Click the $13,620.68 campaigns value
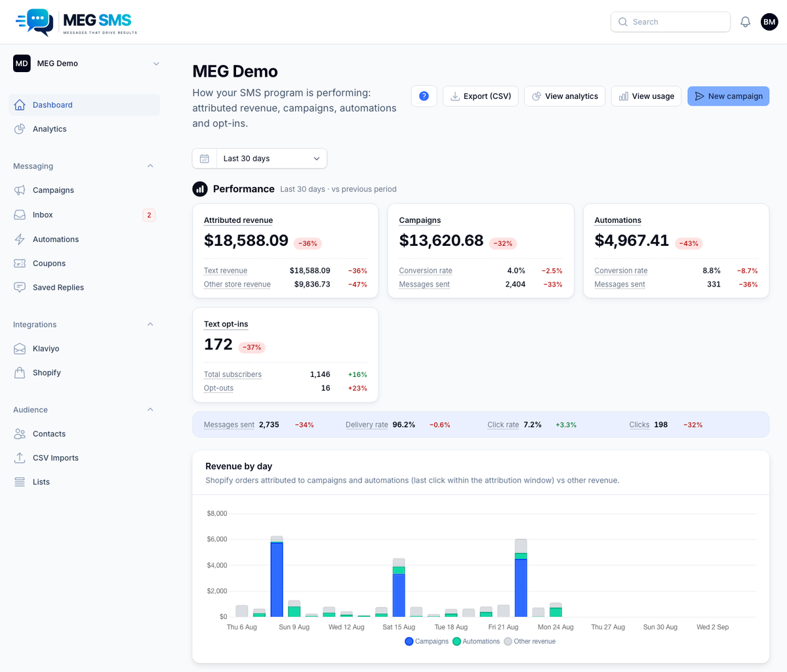The image size is (787, 672). click(x=441, y=241)
